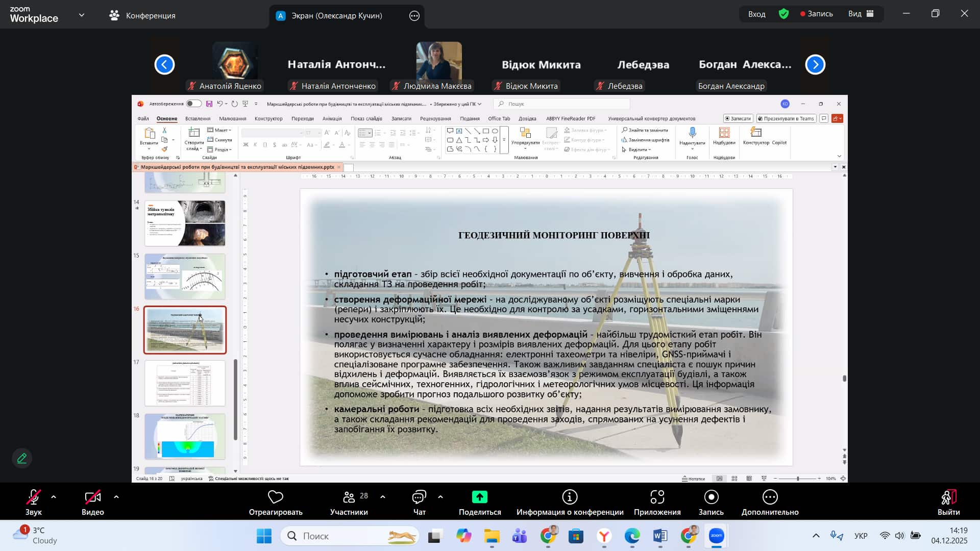The image size is (980, 551).
Task: Click PowerPoint zoom slider in status bar
Action: pyautogui.click(x=798, y=479)
